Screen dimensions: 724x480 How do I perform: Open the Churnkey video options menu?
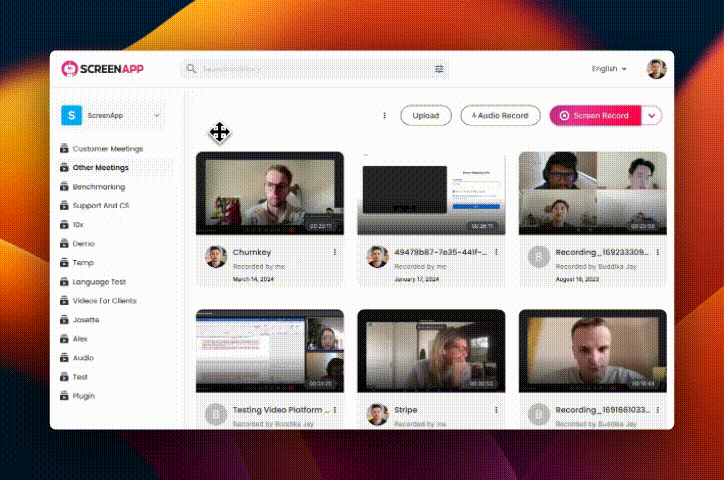[x=334, y=252]
